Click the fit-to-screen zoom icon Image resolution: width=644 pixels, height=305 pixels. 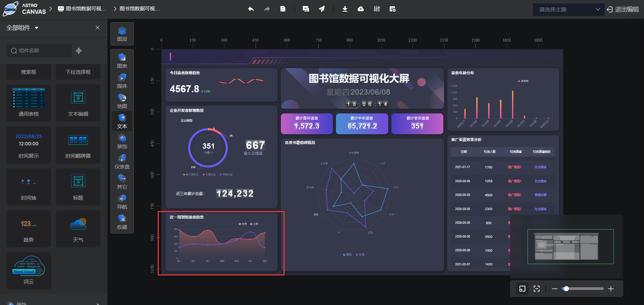pos(537,289)
